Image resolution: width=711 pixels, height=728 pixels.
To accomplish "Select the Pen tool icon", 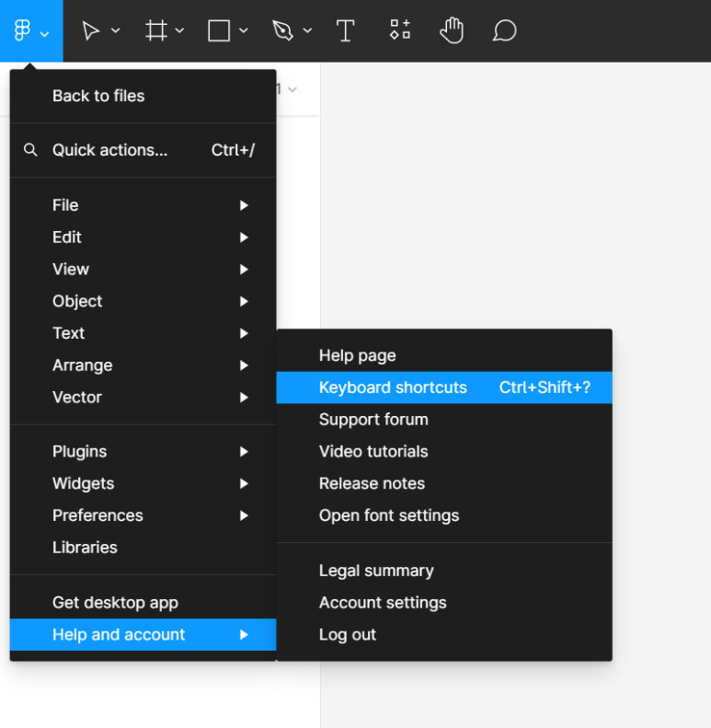I will [x=282, y=31].
